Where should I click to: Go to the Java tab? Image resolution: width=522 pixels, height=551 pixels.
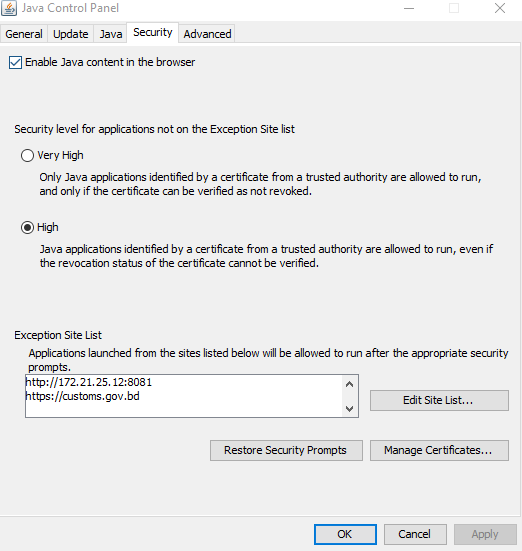tap(111, 34)
